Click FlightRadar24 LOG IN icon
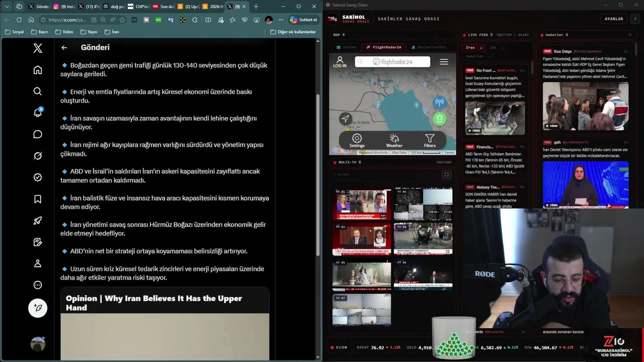 click(x=340, y=62)
